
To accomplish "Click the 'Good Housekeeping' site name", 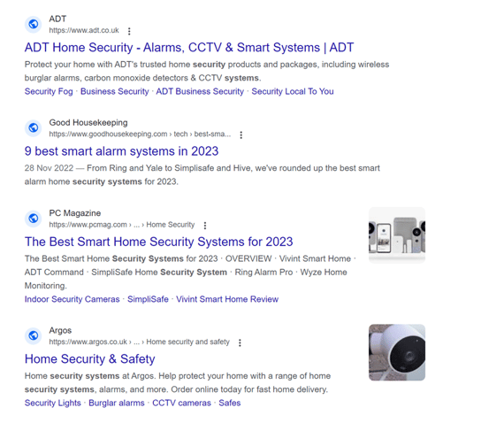I will click(88, 122).
